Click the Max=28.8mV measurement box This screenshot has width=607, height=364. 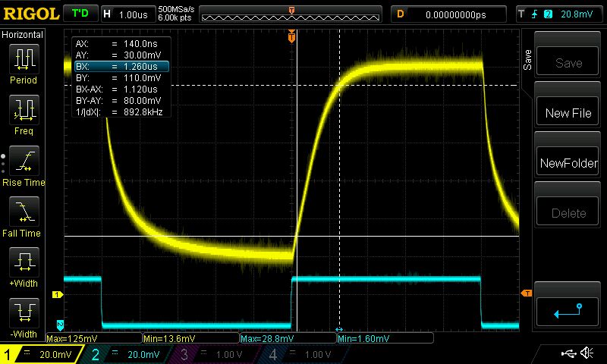288,338
